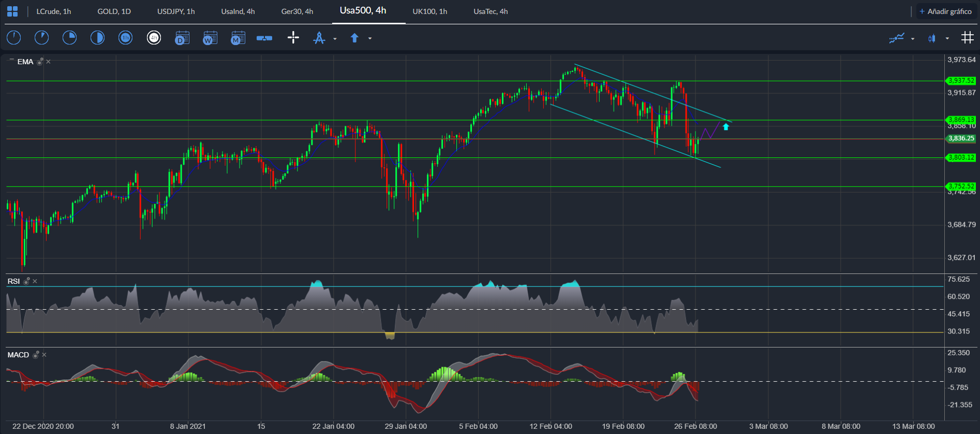Viewport: 980px width, 434px height.
Task: Switch to the 1h timeframe
Action: [125, 38]
